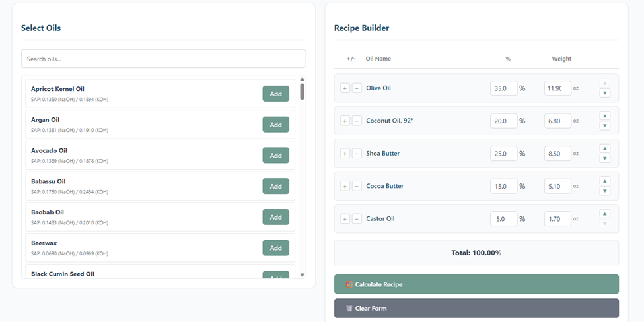This screenshot has height=322, width=644.
Task: Click plus button for Coconut Oil, 92°
Action: (x=345, y=121)
